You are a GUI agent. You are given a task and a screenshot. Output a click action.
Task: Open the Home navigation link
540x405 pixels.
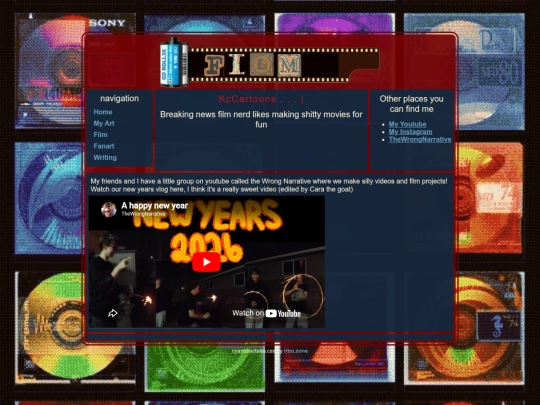pos(103,112)
